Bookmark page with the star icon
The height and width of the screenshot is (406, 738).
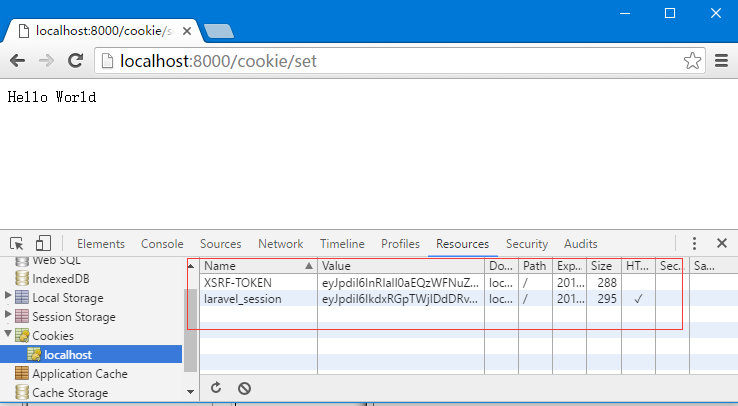[692, 61]
